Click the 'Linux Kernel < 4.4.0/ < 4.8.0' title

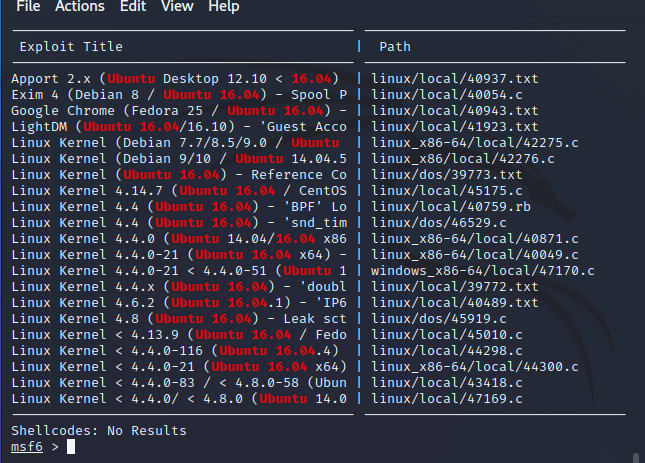pyautogui.click(x=179, y=399)
